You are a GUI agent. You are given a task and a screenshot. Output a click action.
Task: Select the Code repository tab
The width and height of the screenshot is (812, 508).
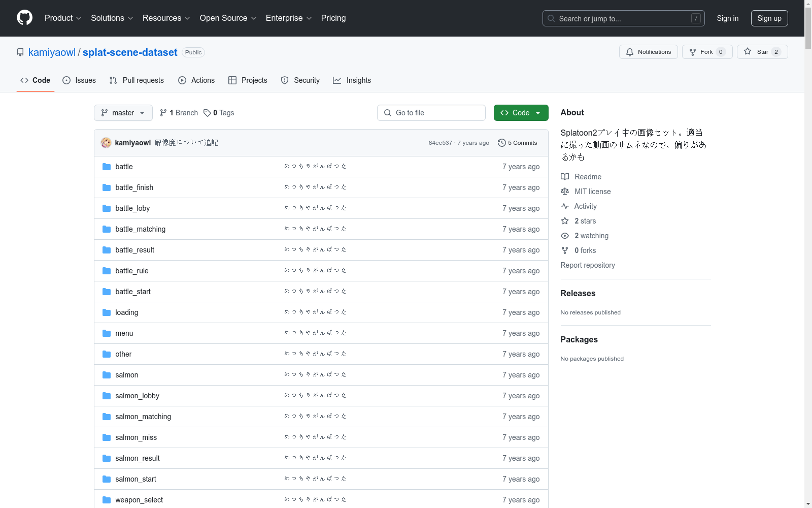coord(36,80)
